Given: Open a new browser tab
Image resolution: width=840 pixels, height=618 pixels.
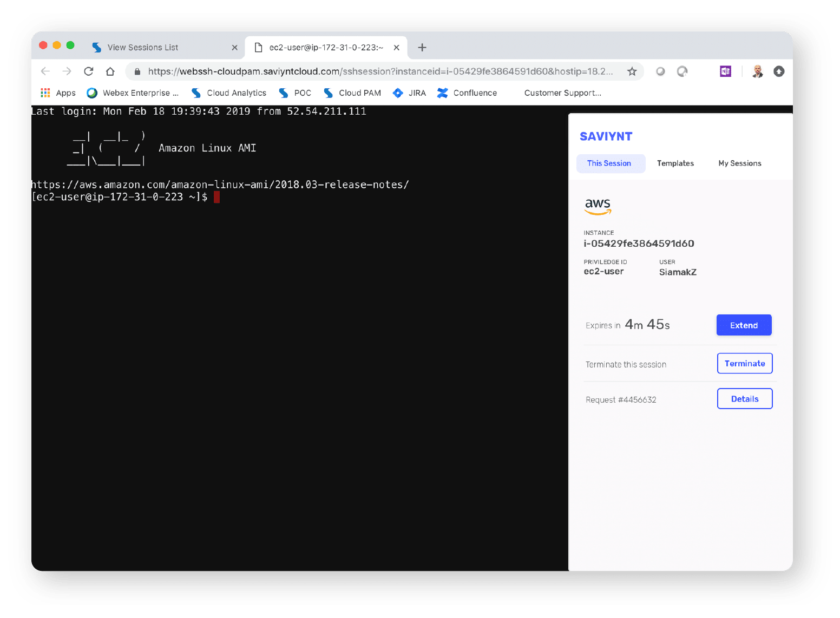Looking at the screenshot, I should click(x=422, y=48).
